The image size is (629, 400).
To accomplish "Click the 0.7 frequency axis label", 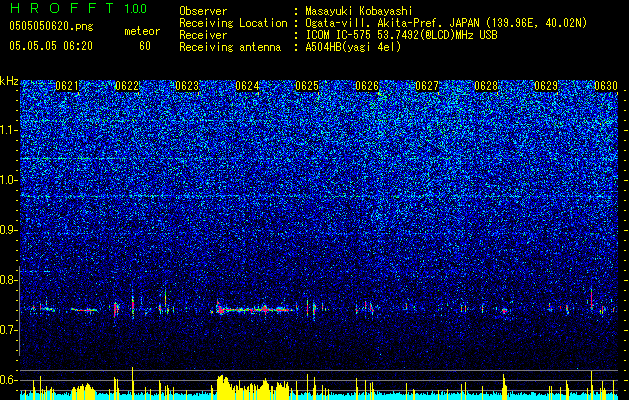I will coord(9,330).
